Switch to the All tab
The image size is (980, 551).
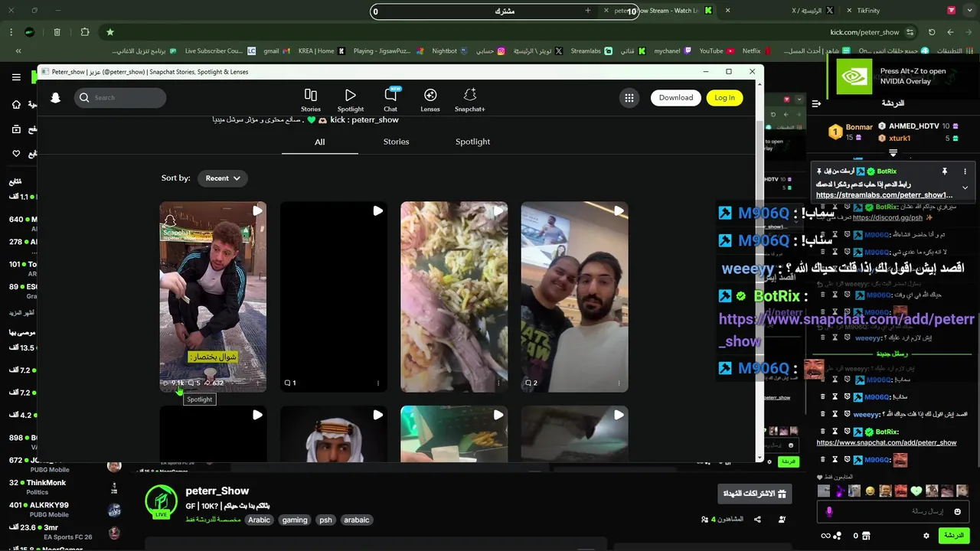click(319, 142)
